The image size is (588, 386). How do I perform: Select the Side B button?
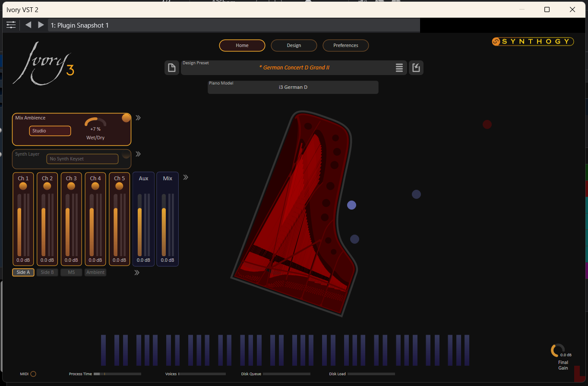47,272
